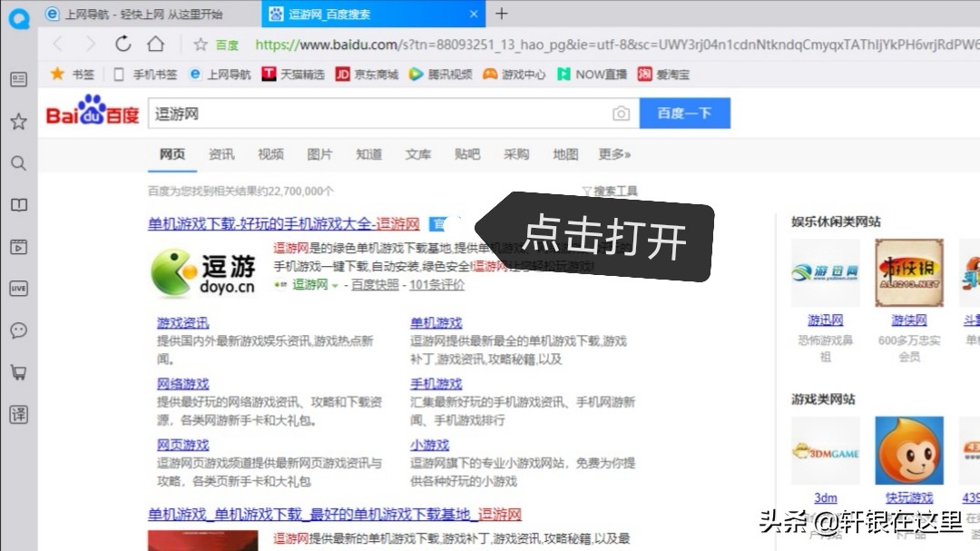The height and width of the screenshot is (551, 980).
Task: Go to the browser home page icon
Action: (x=155, y=44)
